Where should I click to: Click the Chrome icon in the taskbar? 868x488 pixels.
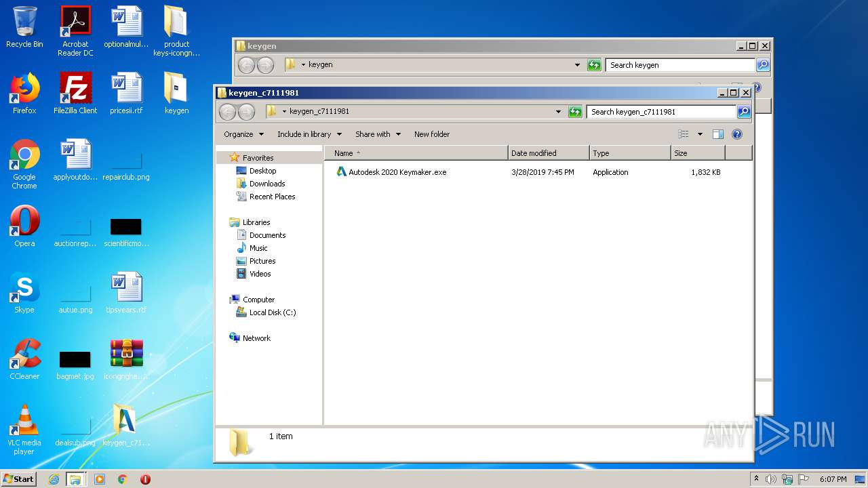(x=123, y=479)
